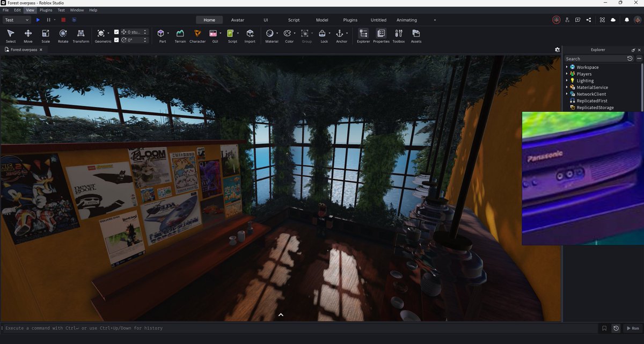The width and height of the screenshot is (644, 344).
Task: Toggle the Properties panel button
Action: pyautogui.click(x=381, y=36)
